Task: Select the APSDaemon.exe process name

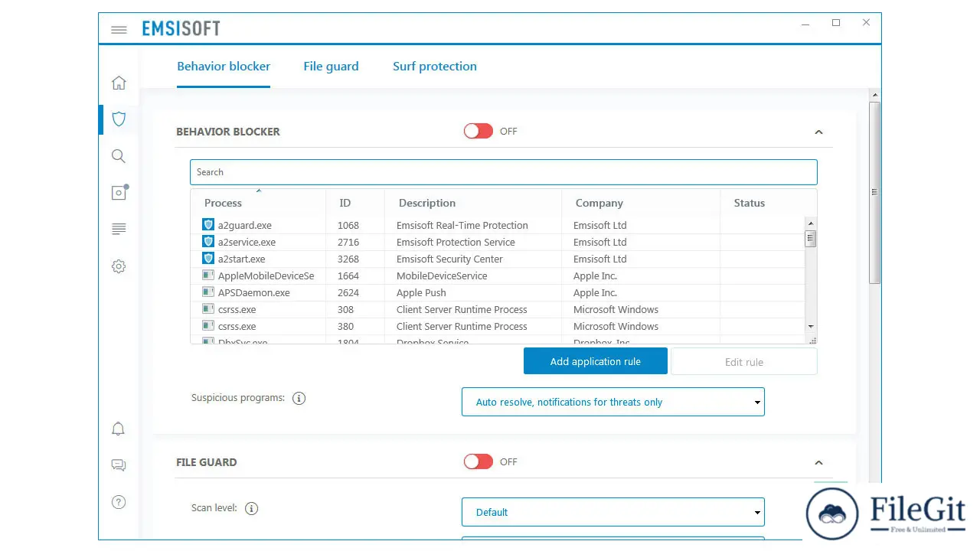Action: pyautogui.click(x=253, y=292)
